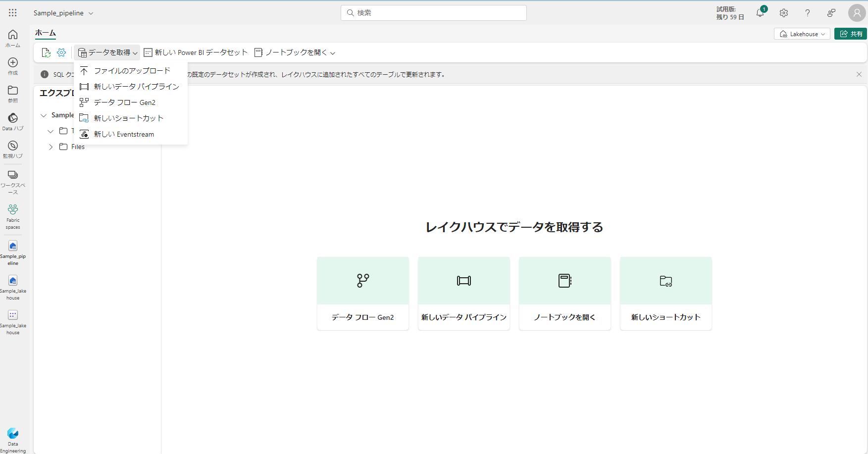Click the 新しいデータ パイプライン card
Screen dimensions: 868x454
464,294
